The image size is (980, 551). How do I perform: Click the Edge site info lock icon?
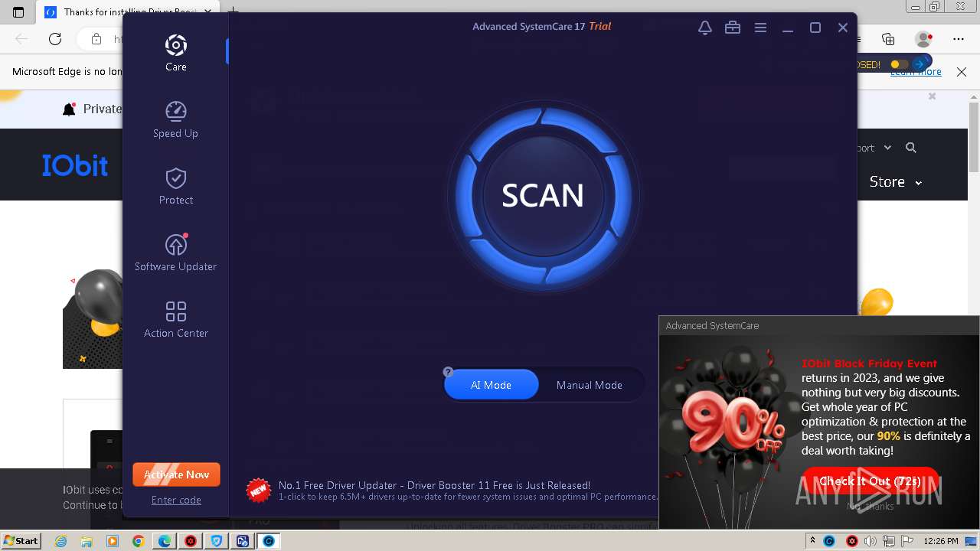[96, 38]
